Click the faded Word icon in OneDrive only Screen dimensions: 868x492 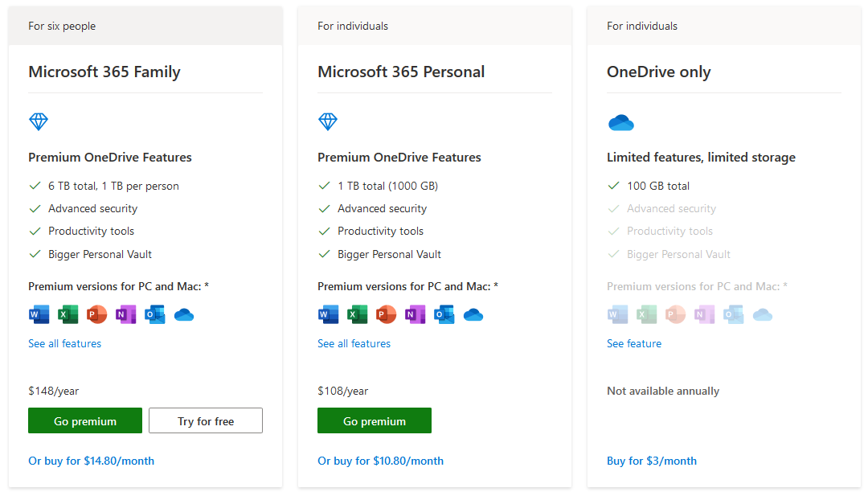[617, 314]
